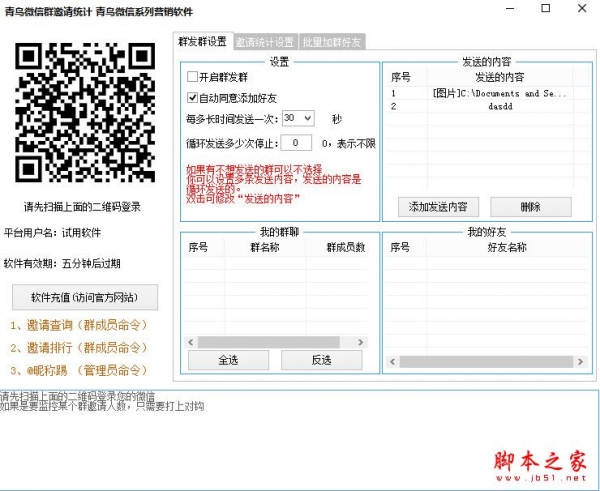
Task: Click left scroll arrow in 我的好友 list
Action: pyautogui.click(x=392, y=361)
